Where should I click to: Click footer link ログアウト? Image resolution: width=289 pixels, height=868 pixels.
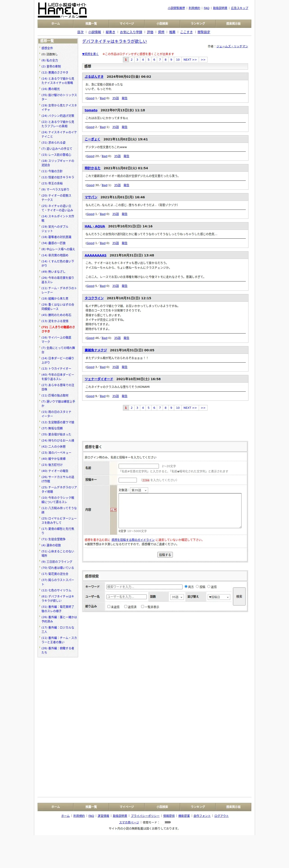[221, 815]
